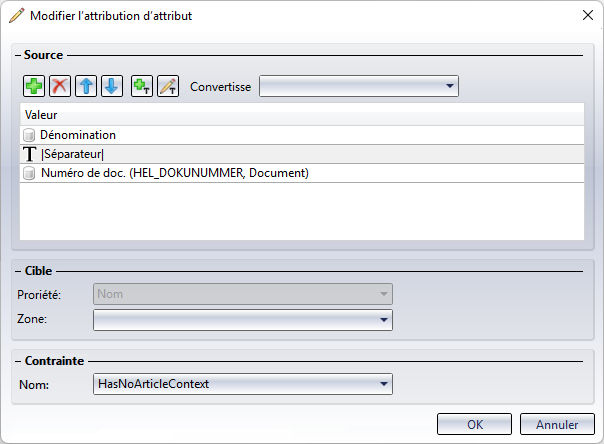Click the database icon beside Numéro de doc.
The height and width of the screenshot is (444, 604).
pyautogui.click(x=29, y=173)
